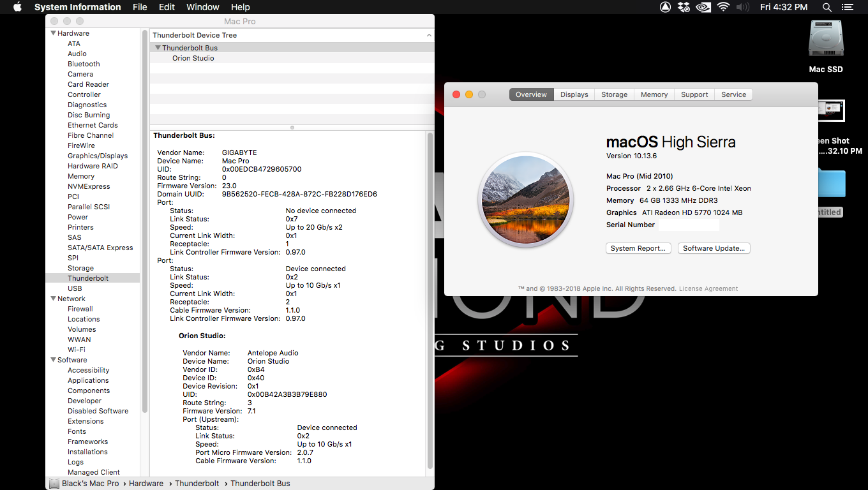This screenshot has height=490, width=868.
Task: Open the File menu
Action: pyautogui.click(x=140, y=7)
